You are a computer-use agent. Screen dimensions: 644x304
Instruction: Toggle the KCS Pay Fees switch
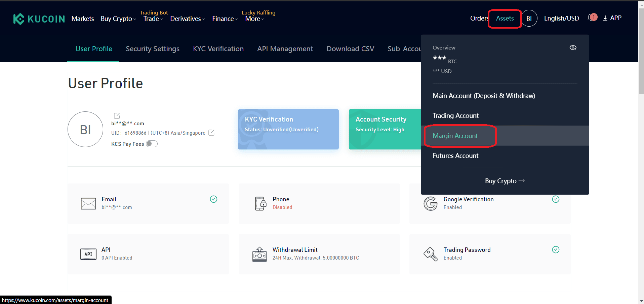[152, 144]
